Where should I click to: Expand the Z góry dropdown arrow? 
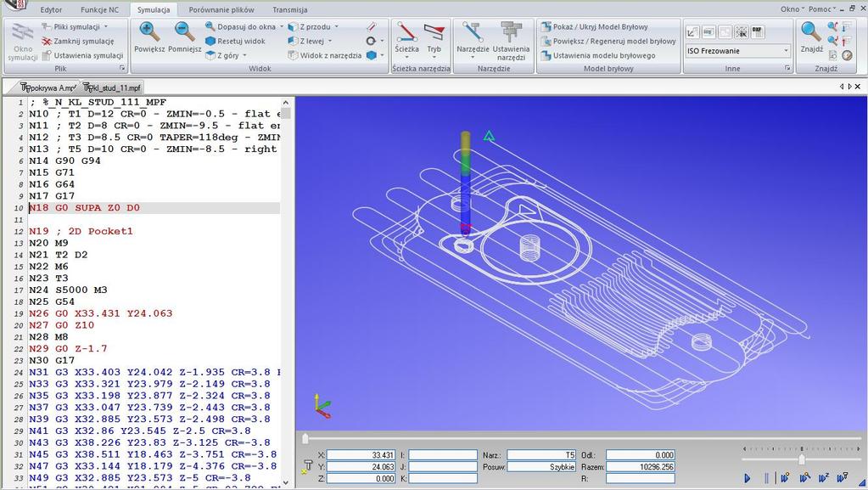click(x=244, y=55)
